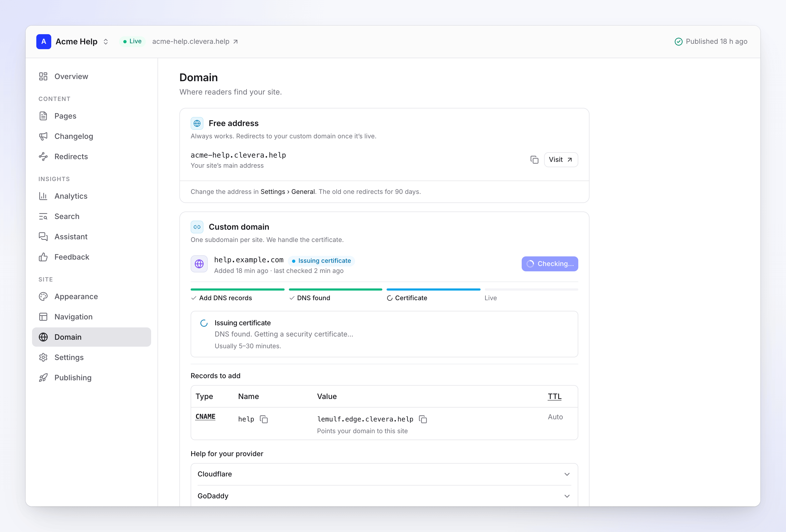Select the Domain sidebar item

click(x=92, y=337)
